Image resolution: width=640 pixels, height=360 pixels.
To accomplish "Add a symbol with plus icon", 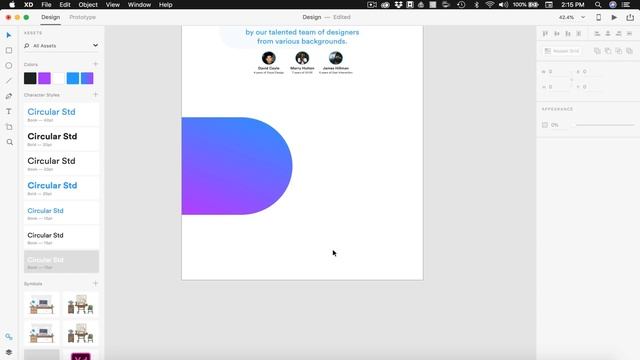I will pos(96,283).
